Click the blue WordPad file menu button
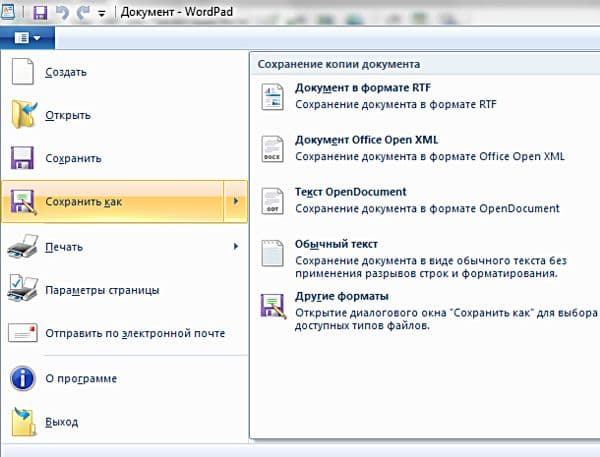 pyautogui.click(x=28, y=37)
